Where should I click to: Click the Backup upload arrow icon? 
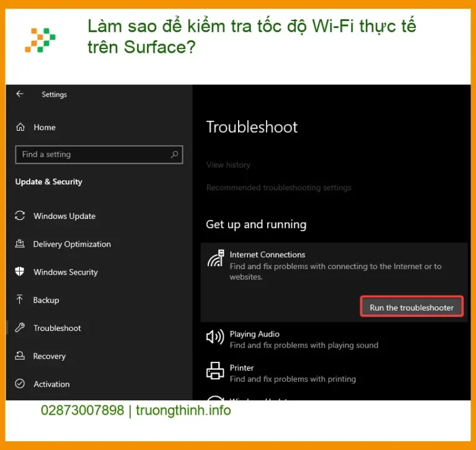pyautogui.click(x=20, y=299)
